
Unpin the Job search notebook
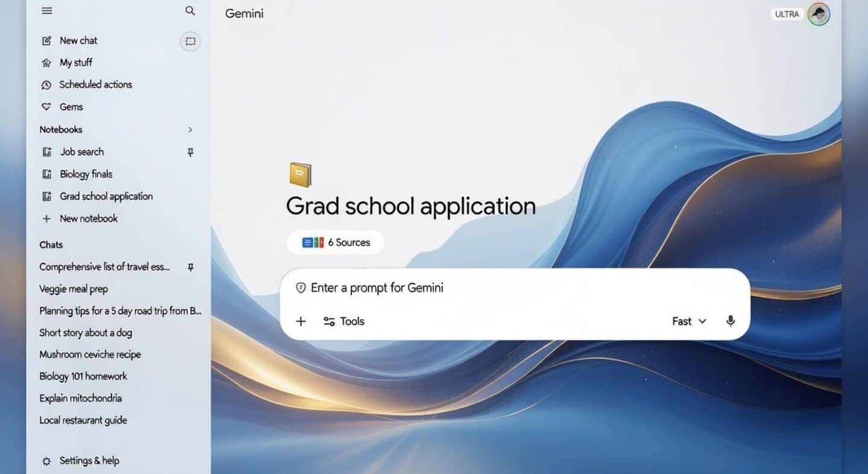190,152
